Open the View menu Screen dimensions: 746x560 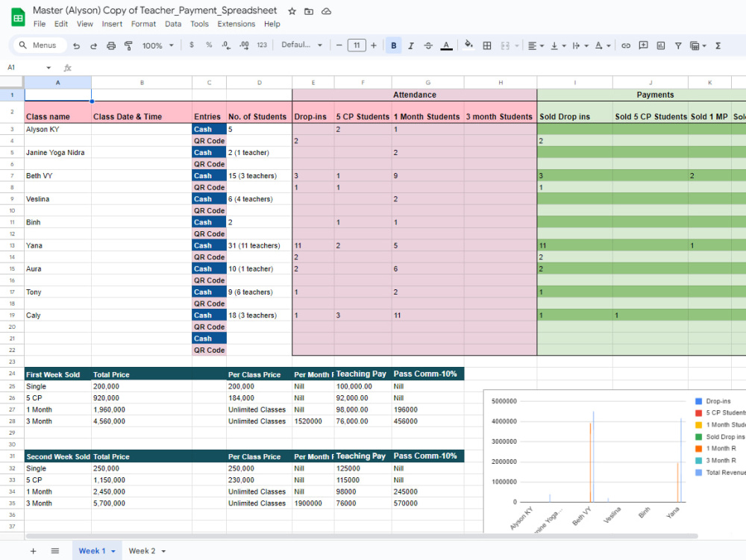click(85, 24)
